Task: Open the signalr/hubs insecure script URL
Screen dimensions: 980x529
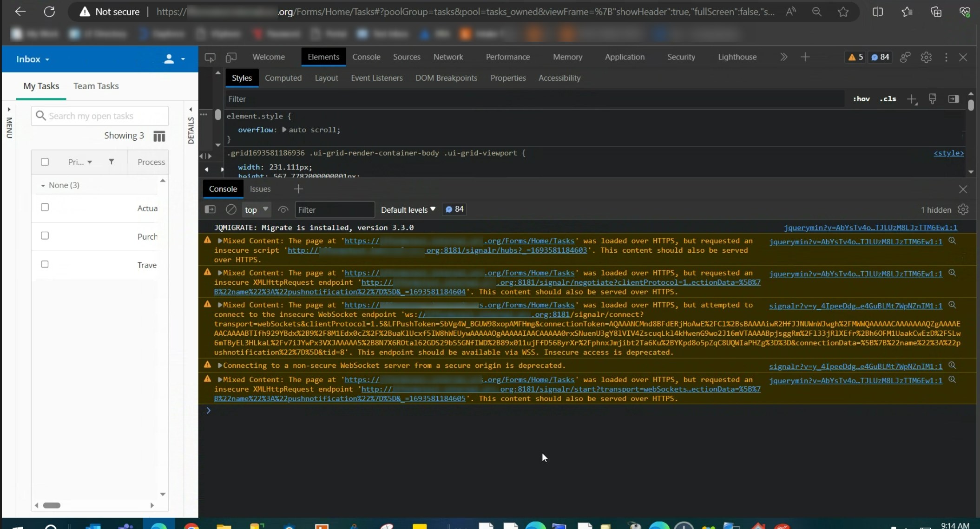Action: click(437, 250)
